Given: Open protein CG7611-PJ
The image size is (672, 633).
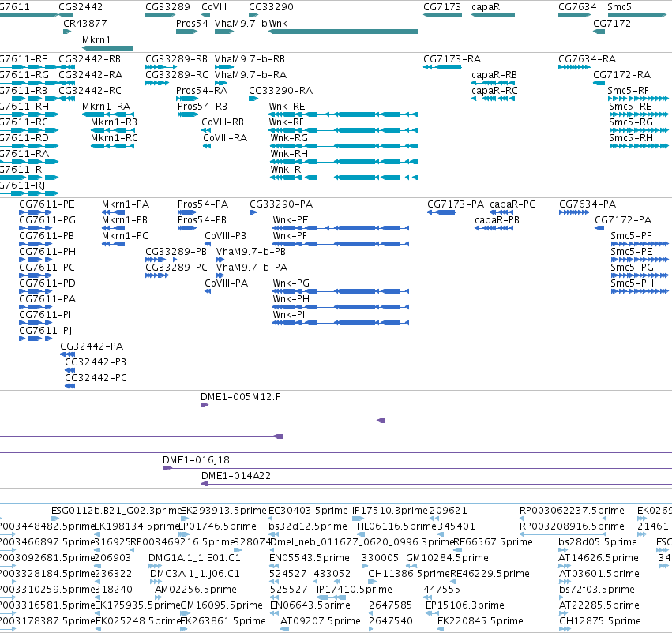Looking at the screenshot, I should (x=46, y=331).
